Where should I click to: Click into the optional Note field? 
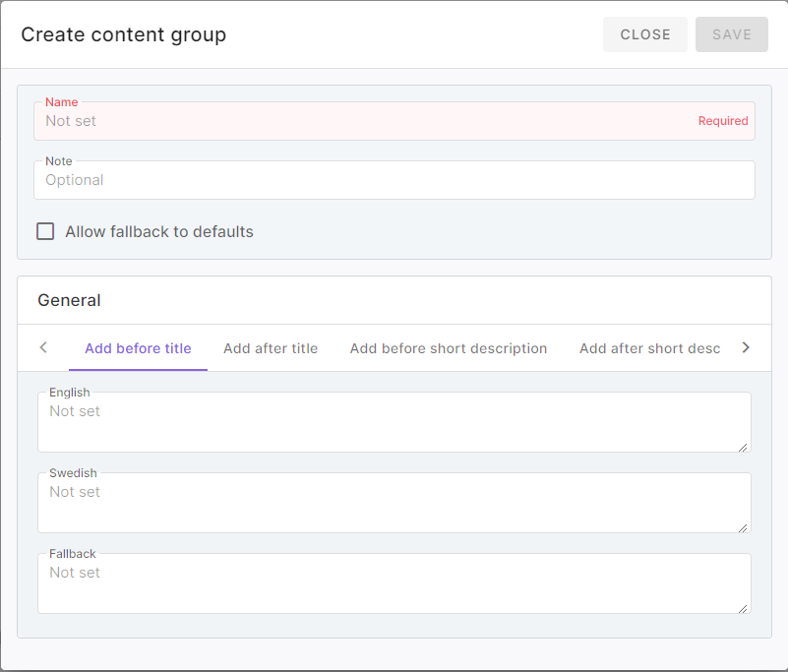click(394, 180)
